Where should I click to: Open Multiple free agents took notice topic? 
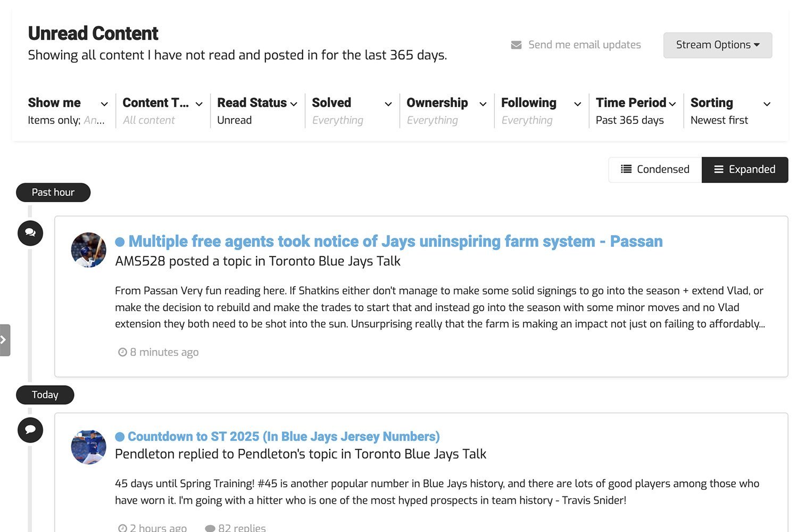pyautogui.click(x=395, y=242)
